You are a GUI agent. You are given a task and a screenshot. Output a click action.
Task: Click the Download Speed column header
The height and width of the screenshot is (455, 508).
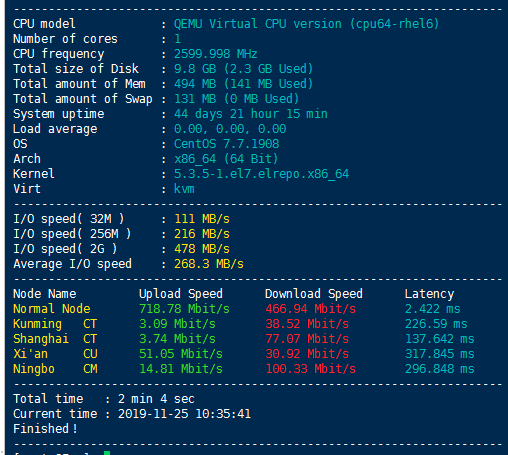[x=314, y=294]
